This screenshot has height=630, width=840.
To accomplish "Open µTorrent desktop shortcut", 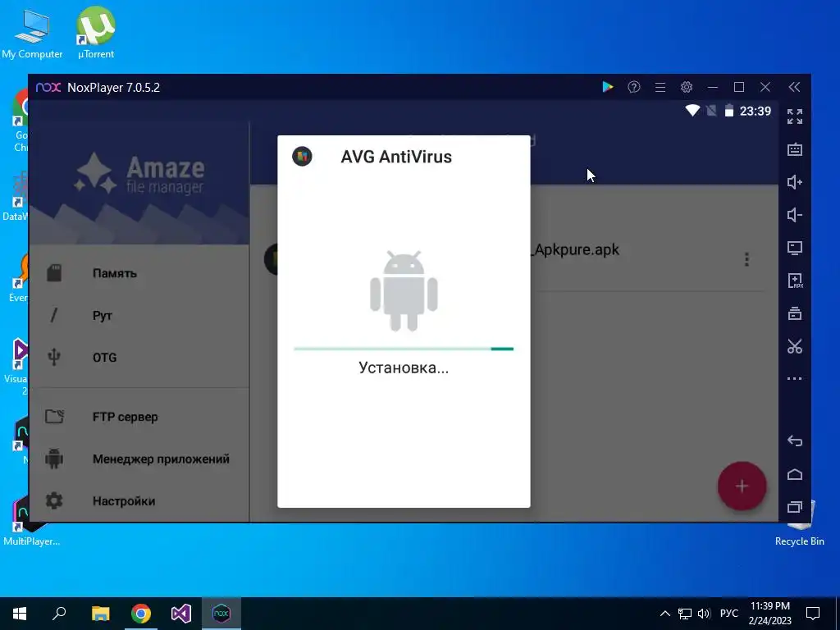I will pyautogui.click(x=96, y=33).
